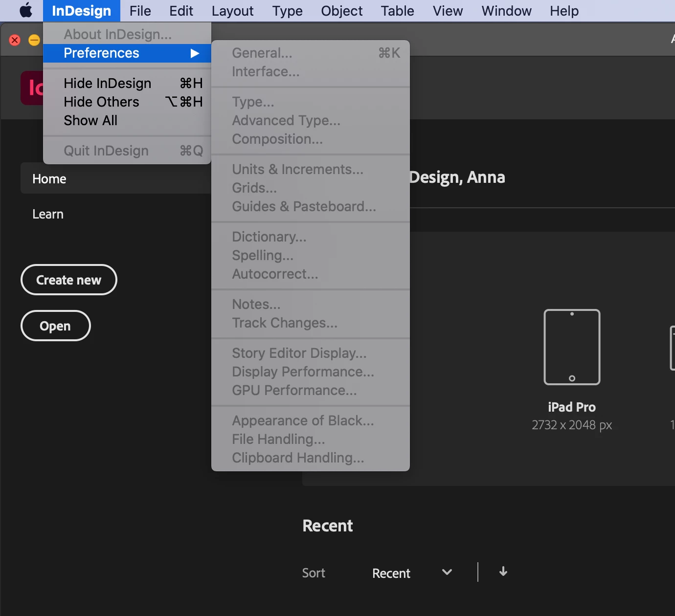Choose Quit InDesign menu item

pos(127,151)
